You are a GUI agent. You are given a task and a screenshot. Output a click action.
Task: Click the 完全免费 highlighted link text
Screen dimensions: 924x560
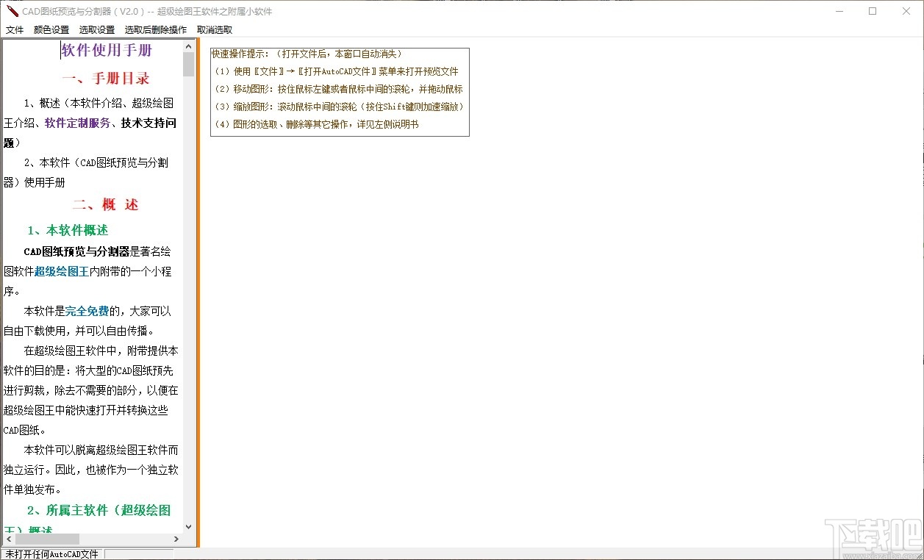87,310
